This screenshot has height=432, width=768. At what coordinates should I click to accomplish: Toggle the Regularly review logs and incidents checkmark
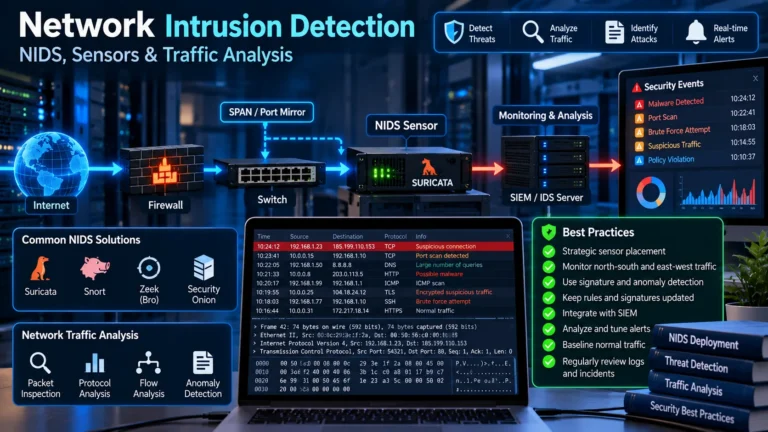click(x=549, y=362)
